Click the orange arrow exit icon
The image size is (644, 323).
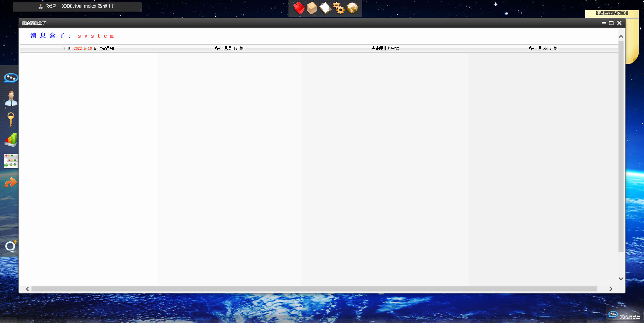[x=11, y=182]
